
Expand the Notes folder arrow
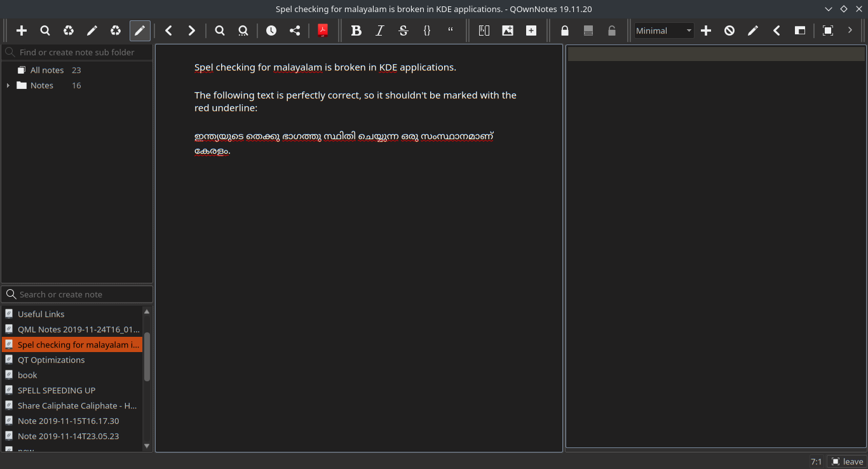click(8, 85)
